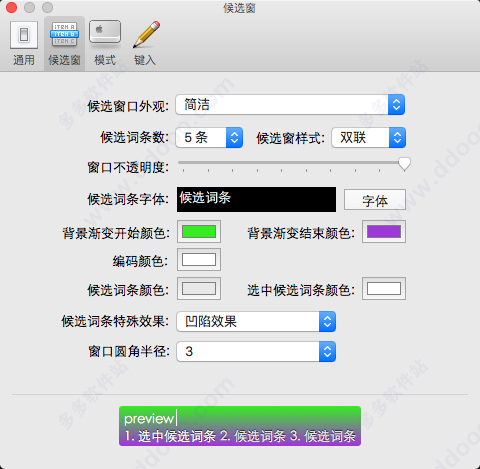The width and height of the screenshot is (480, 469).
Task: Select the 候选窗 toolbar icon
Action: coord(64,43)
